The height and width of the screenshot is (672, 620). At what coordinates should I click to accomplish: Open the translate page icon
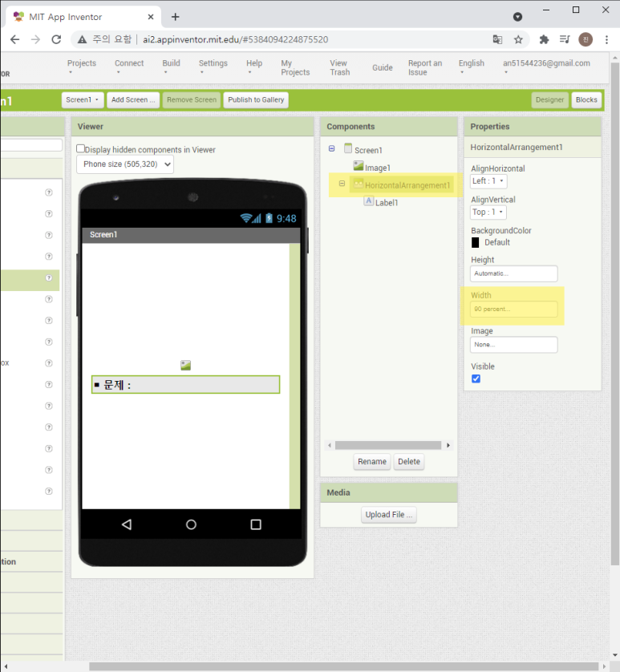(497, 39)
